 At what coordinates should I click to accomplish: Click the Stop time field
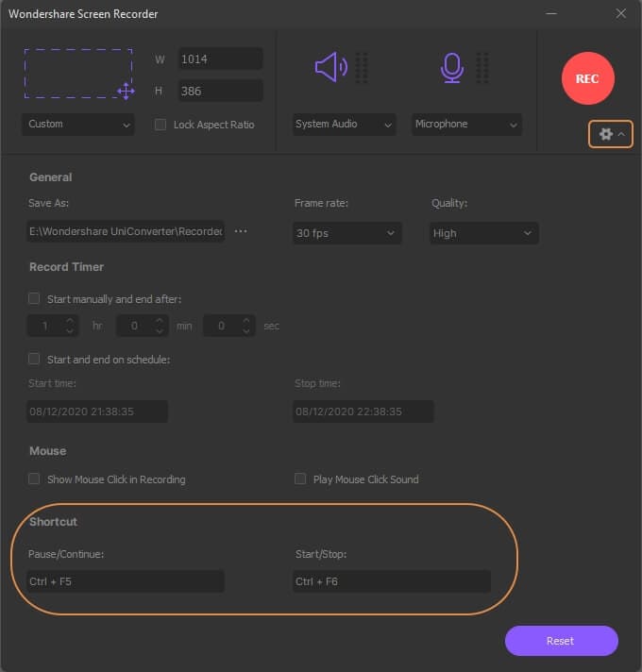(363, 412)
